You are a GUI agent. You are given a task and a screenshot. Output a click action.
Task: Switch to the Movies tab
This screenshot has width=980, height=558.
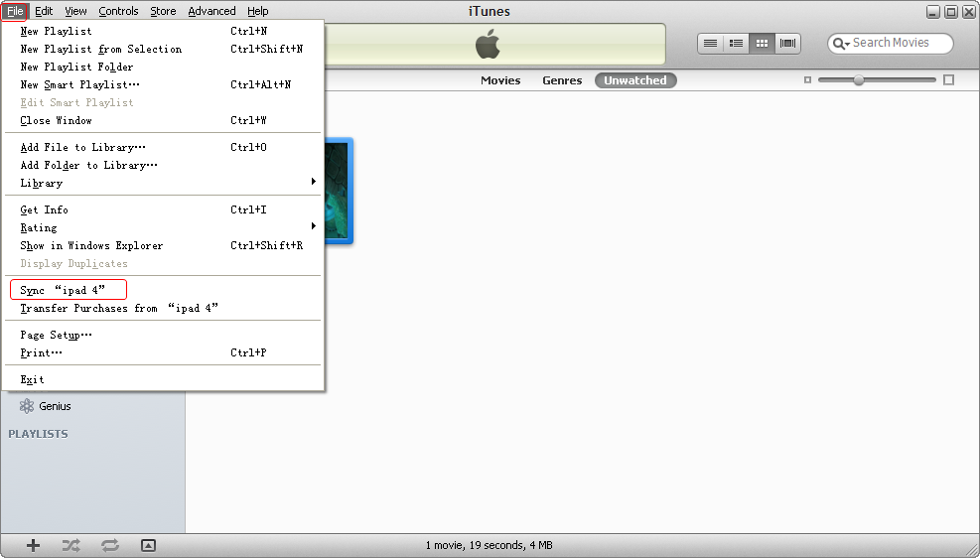tap(500, 80)
